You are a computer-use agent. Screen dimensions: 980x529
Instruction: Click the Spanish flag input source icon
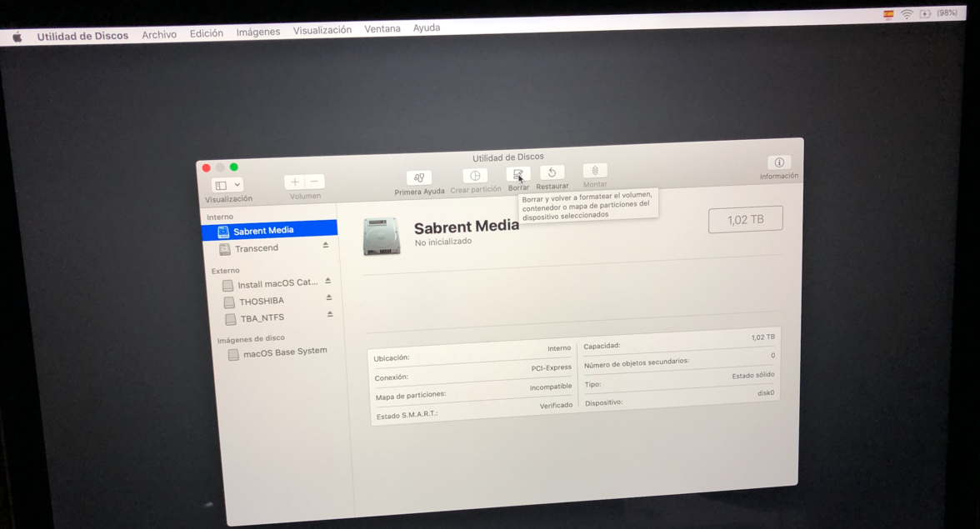pyautogui.click(x=888, y=14)
